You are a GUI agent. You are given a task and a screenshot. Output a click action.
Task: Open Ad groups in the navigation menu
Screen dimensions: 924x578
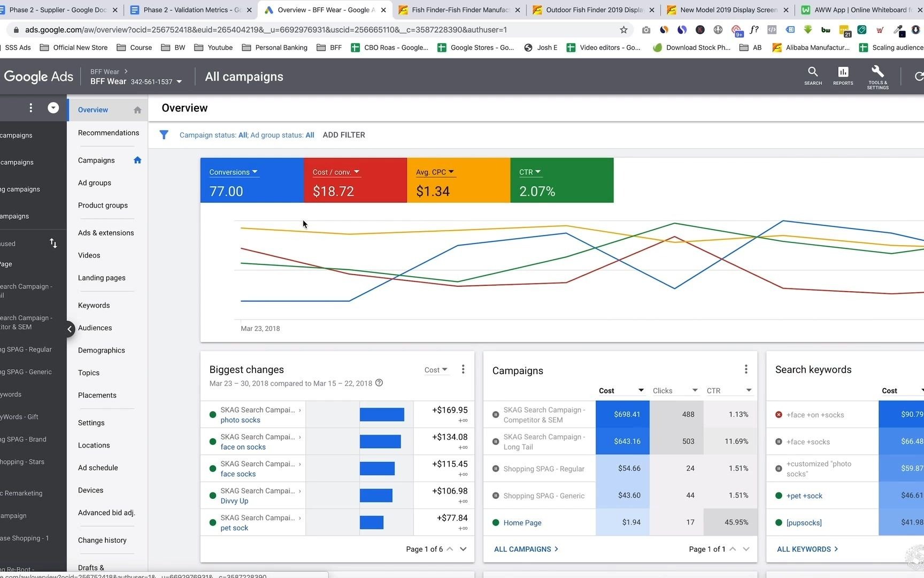point(95,182)
